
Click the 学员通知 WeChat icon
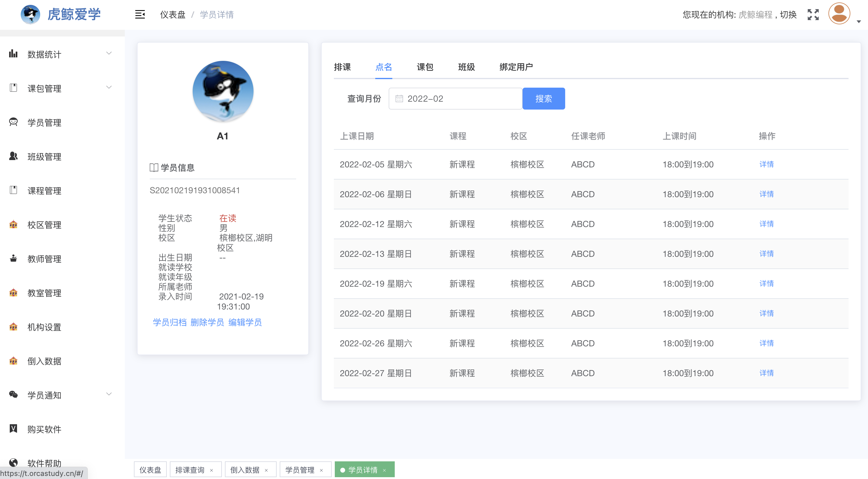pyautogui.click(x=13, y=394)
